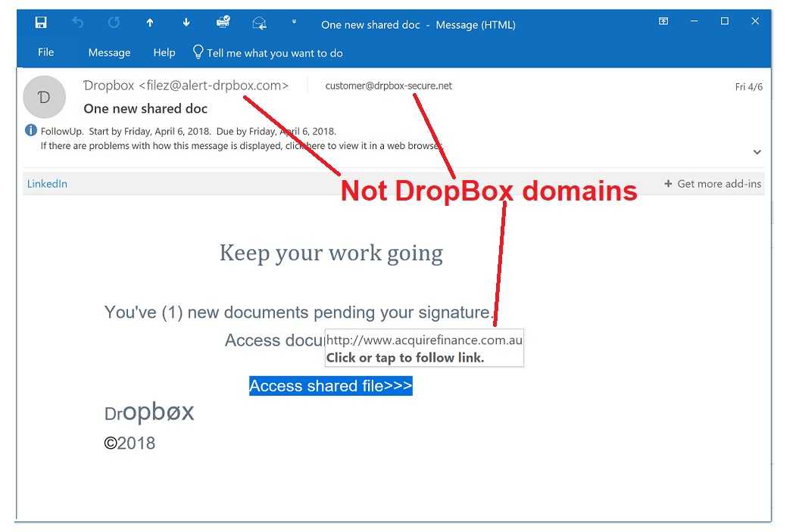Open the Customize Quick Access Toolbar dropdown
The width and height of the screenshot is (799, 532).
point(294,22)
